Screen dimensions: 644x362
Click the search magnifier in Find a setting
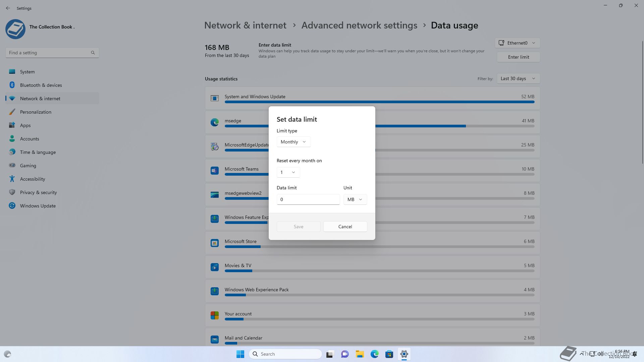click(93, 53)
